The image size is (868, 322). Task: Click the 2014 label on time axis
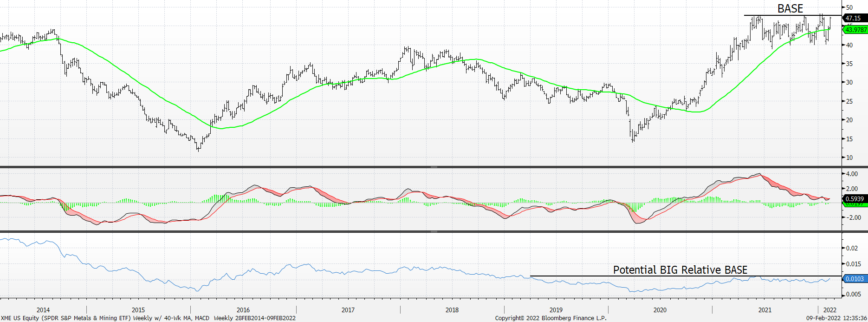pos(43,310)
